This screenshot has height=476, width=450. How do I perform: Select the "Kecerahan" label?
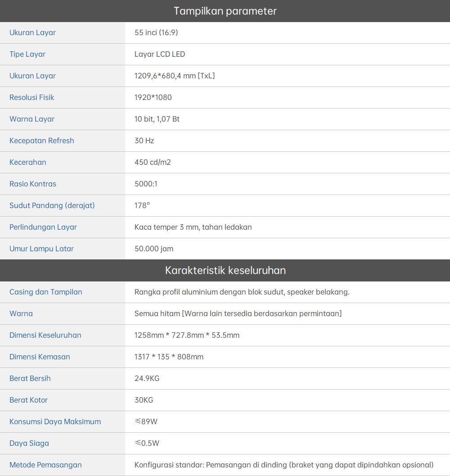28,162
